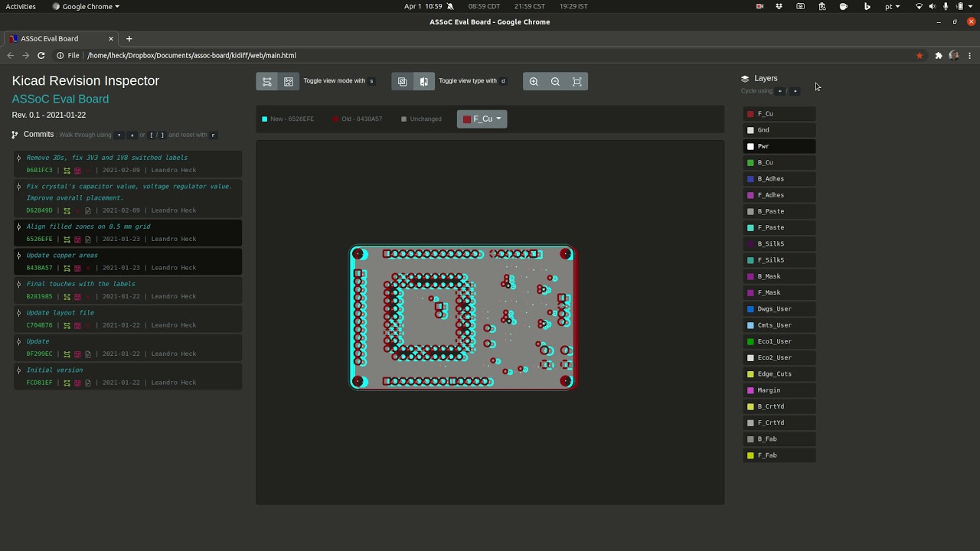Image resolution: width=980 pixels, height=551 pixels.
Task: Select the Cmts_User layer entry
Action: tap(779, 325)
